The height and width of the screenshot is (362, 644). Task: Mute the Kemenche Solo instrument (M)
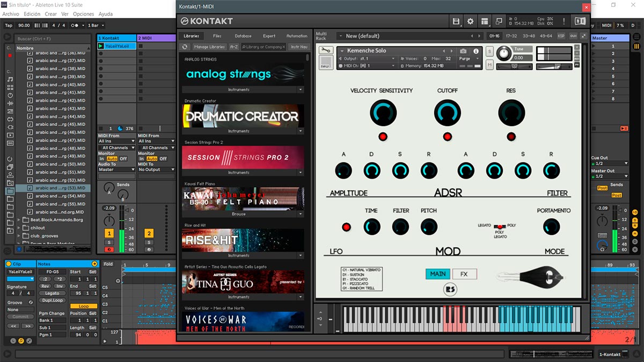(x=489, y=64)
